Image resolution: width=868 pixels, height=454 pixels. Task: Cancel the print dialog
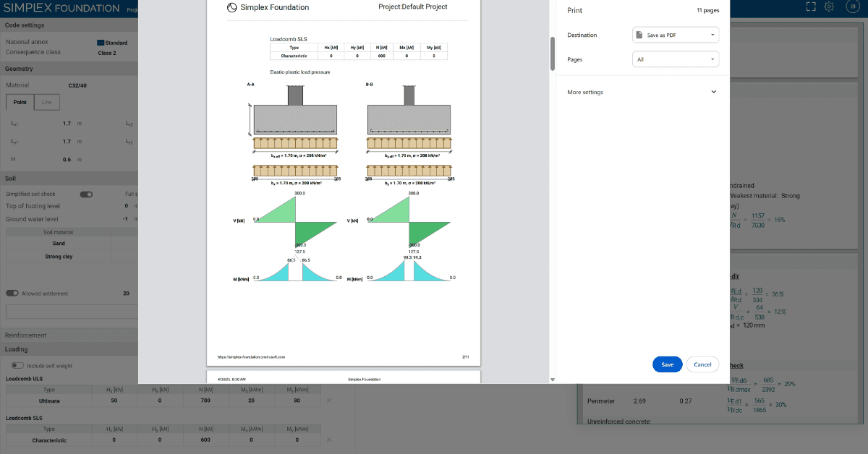[702, 364]
